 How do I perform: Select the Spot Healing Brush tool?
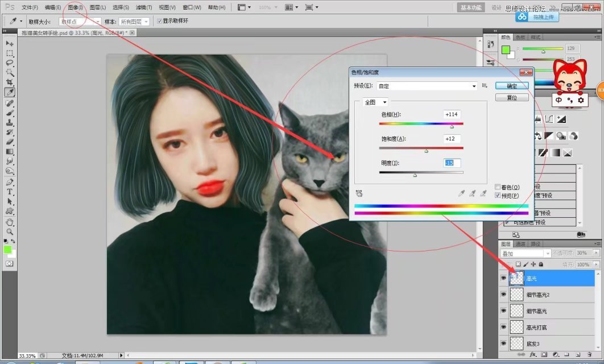click(x=10, y=104)
